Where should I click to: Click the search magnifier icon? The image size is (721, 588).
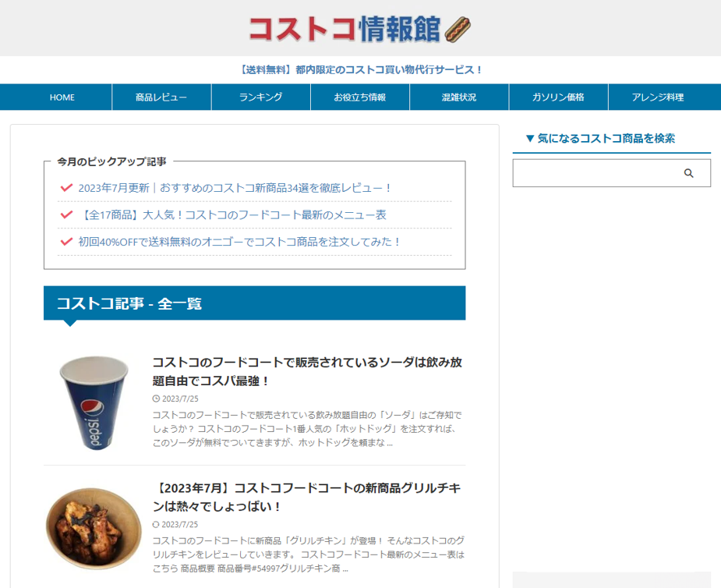[688, 173]
